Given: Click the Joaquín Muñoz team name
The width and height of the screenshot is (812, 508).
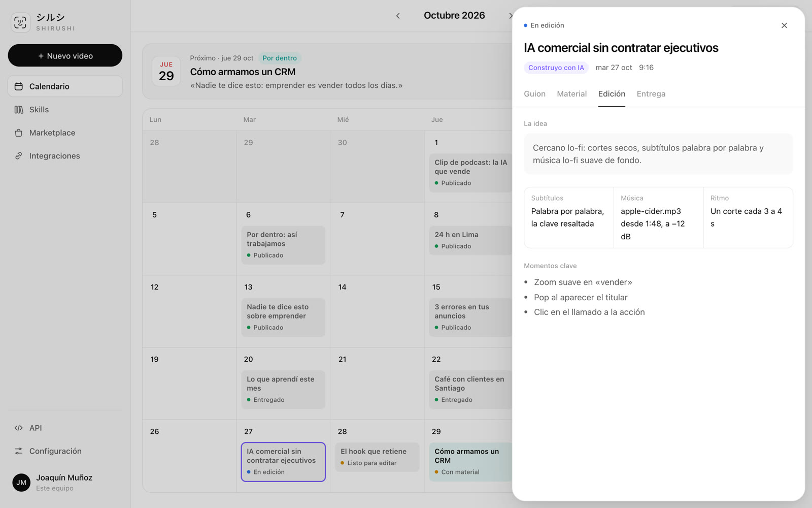Looking at the screenshot, I should coord(64,478).
